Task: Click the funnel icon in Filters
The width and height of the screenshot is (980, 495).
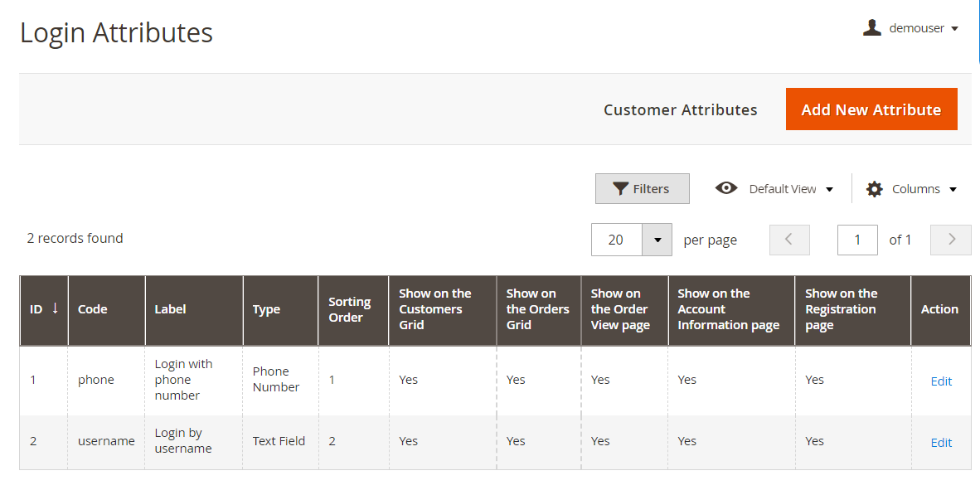Action: (x=620, y=189)
